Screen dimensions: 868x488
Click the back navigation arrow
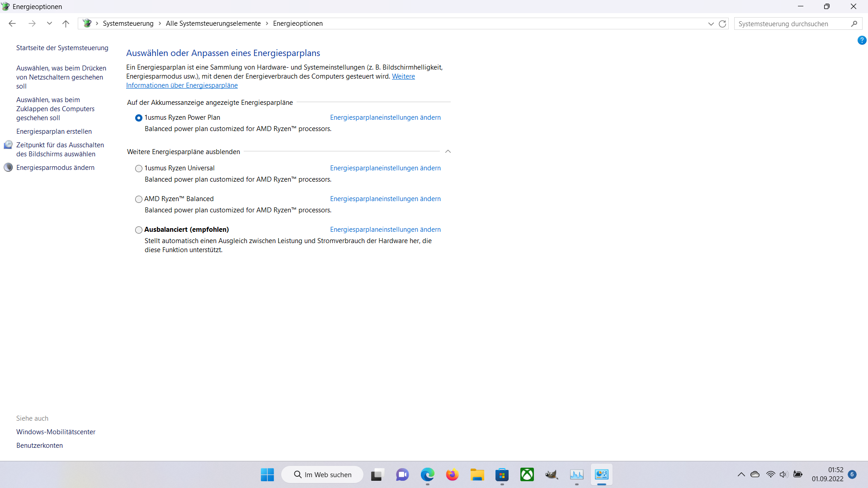coord(12,24)
